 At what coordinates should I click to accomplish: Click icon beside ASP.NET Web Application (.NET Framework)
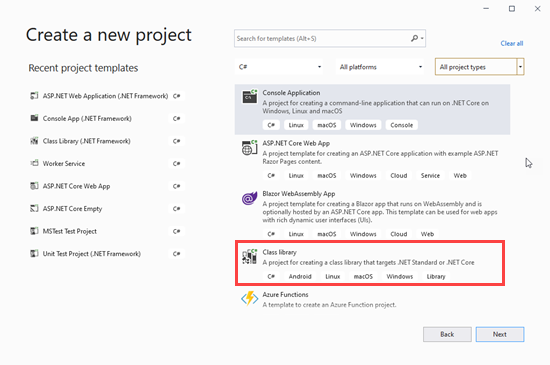click(34, 96)
